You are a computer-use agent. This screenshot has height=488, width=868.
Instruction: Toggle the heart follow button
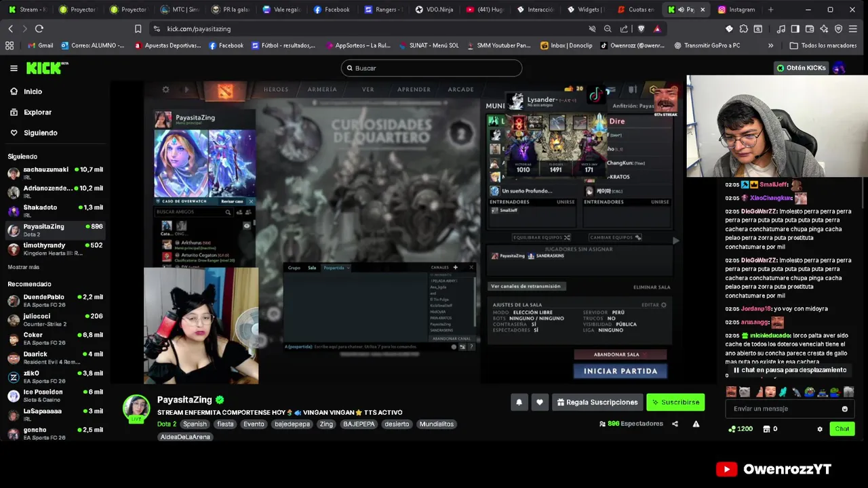pos(540,402)
